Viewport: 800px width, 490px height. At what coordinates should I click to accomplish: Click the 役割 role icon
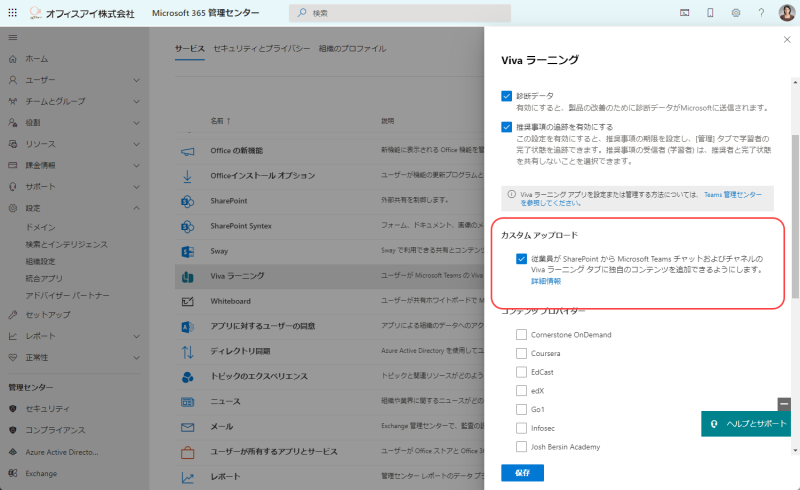[x=13, y=122]
